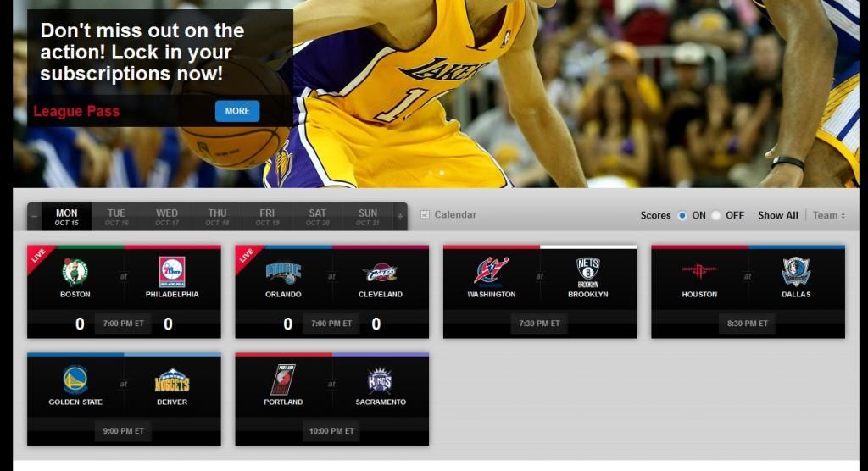Click Boston's score of 0
This screenshot has height=471, width=868.
(80, 324)
